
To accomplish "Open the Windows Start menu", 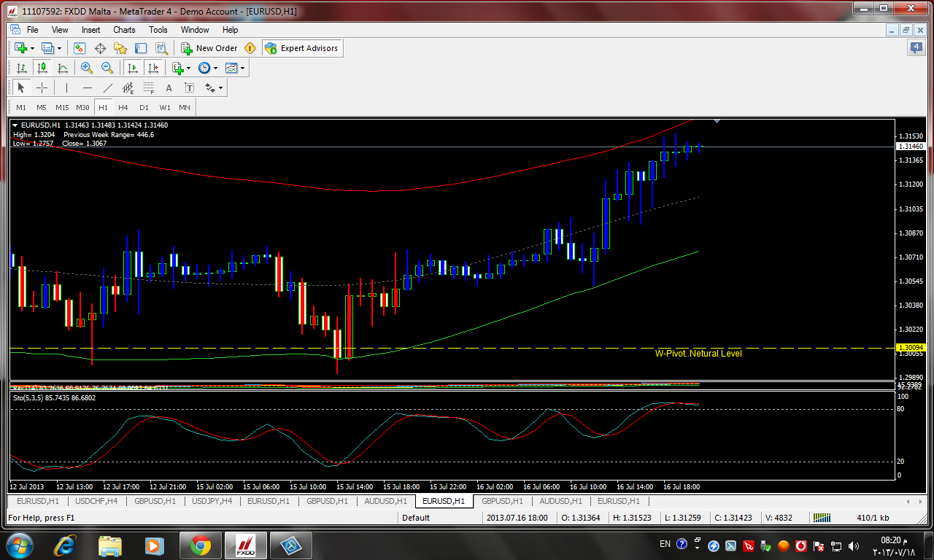I will 19,545.
